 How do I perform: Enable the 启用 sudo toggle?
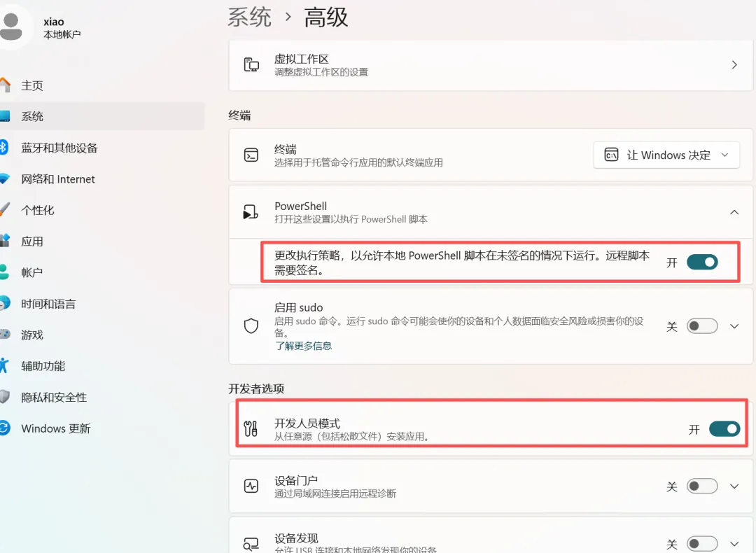702,326
